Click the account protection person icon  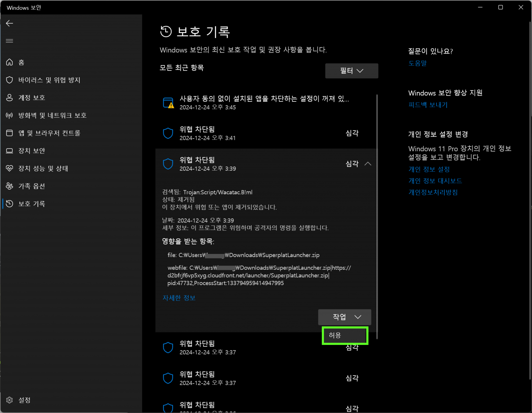coord(9,98)
